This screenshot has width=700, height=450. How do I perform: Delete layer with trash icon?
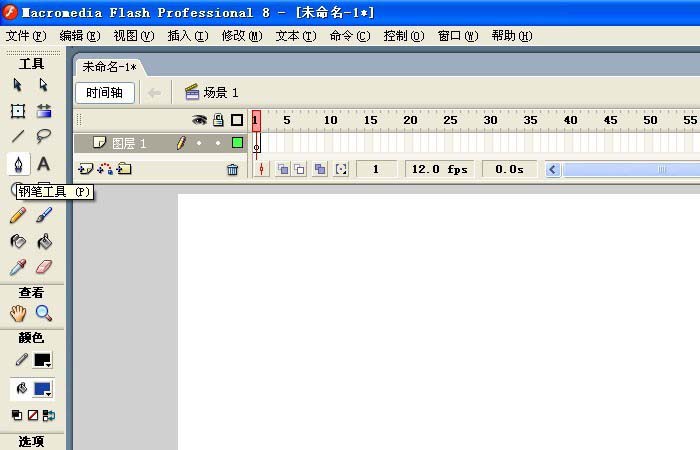pyautogui.click(x=233, y=169)
